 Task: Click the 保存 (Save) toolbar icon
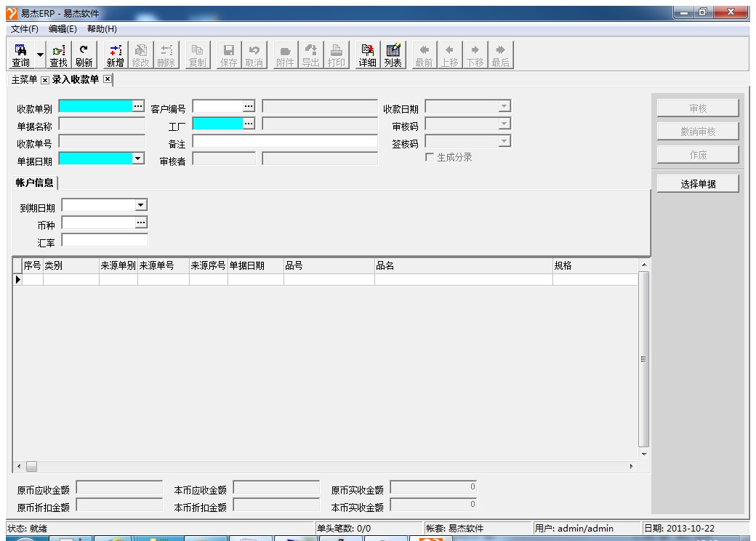pos(228,55)
